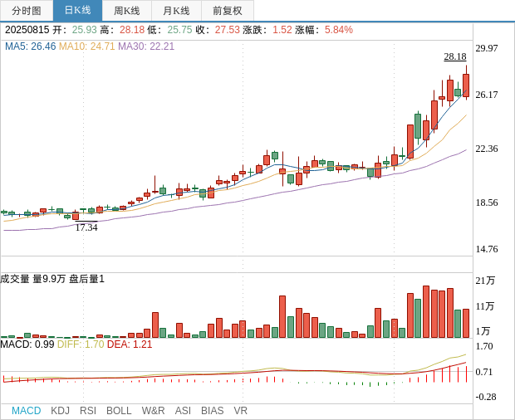This screenshot has height=420, width=515.
Task: Click the 29.97 price axis label
Action: point(487,48)
